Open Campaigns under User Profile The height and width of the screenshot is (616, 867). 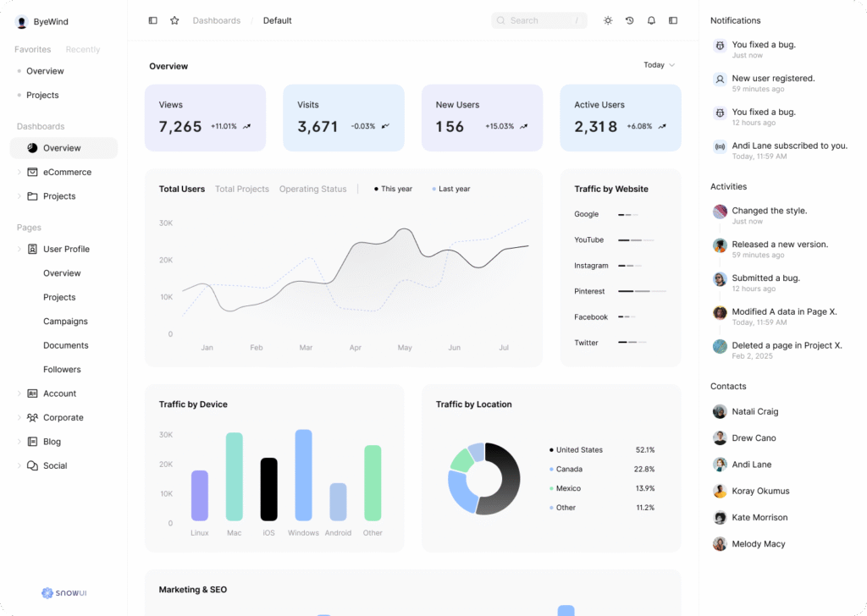click(x=65, y=322)
